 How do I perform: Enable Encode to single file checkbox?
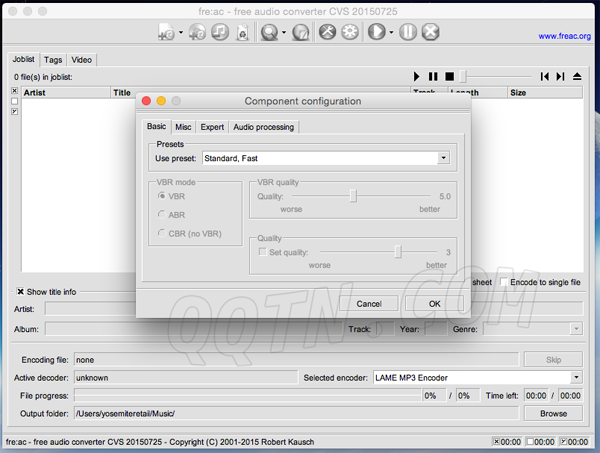[x=503, y=283]
